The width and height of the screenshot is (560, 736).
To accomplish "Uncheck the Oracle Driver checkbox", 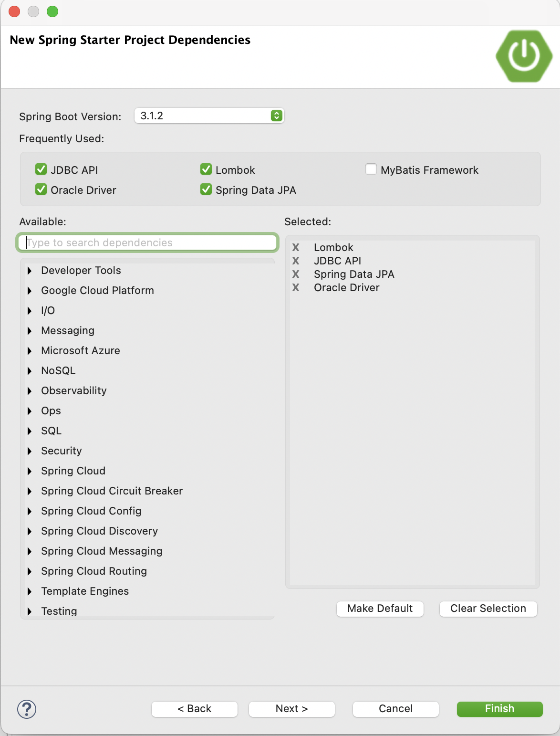I will (41, 189).
